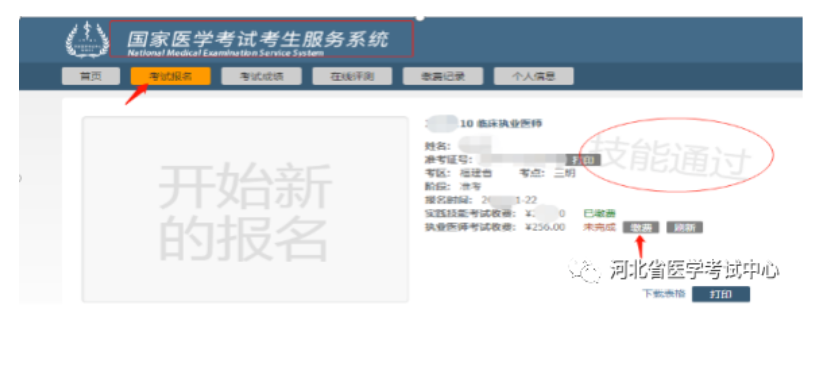Viewport: 830px width, 367px height.
Task: Open the 考试成绩 scores tab
Action: [261, 76]
